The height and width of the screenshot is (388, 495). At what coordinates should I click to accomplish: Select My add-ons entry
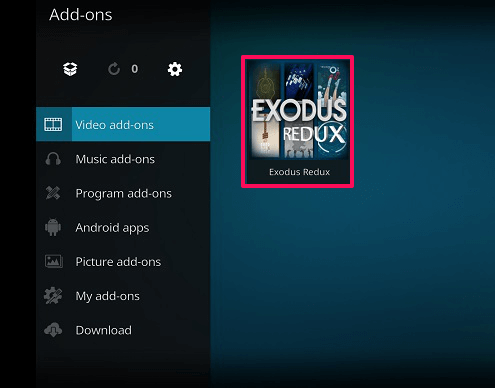coord(123,296)
